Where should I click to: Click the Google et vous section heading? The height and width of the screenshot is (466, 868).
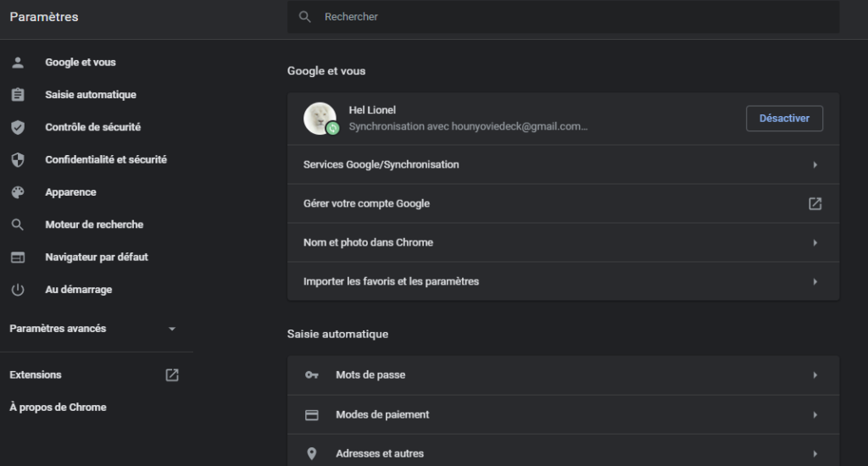[326, 71]
